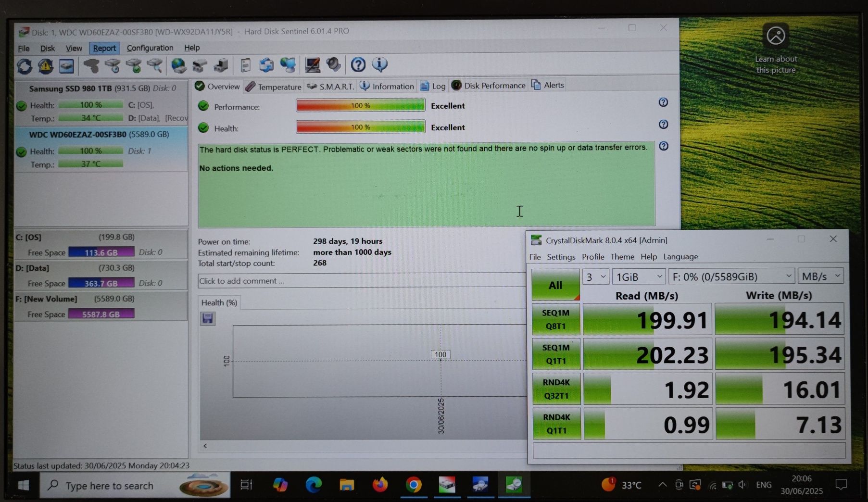Viewport: 868px width, 502px height.
Task: Switch to the Information tab
Action: pos(387,86)
